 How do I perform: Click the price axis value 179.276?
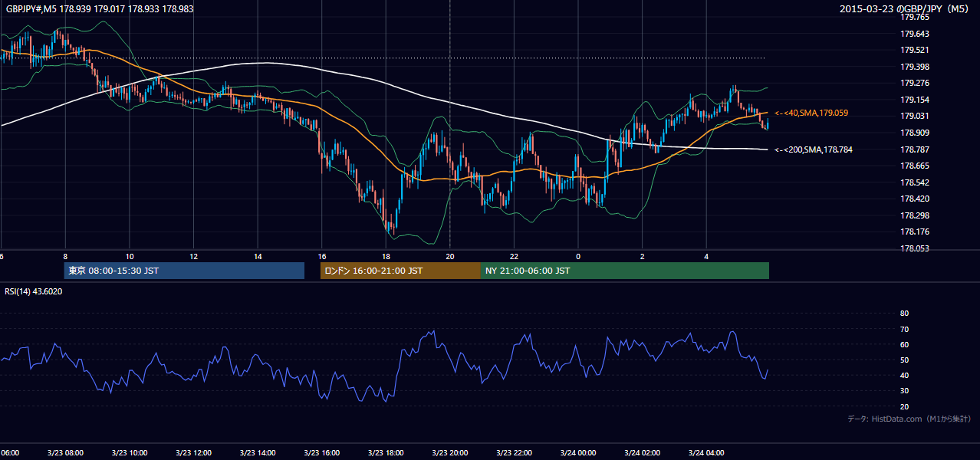[914, 83]
